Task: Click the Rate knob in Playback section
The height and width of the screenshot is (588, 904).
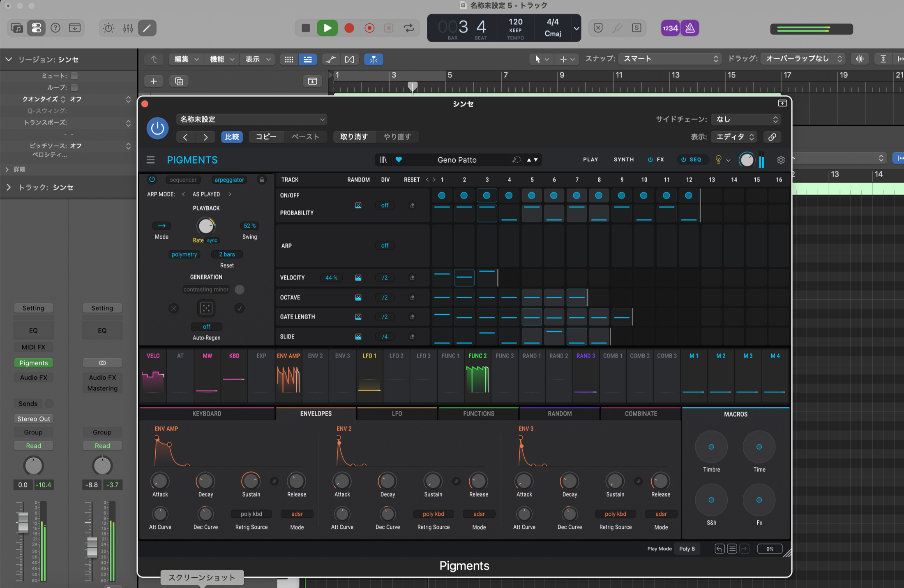Action: (x=206, y=226)
